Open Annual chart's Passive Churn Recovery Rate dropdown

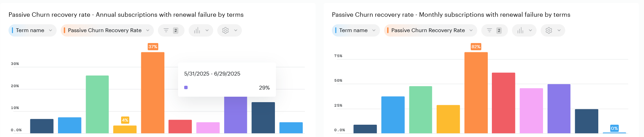point(107,30)
